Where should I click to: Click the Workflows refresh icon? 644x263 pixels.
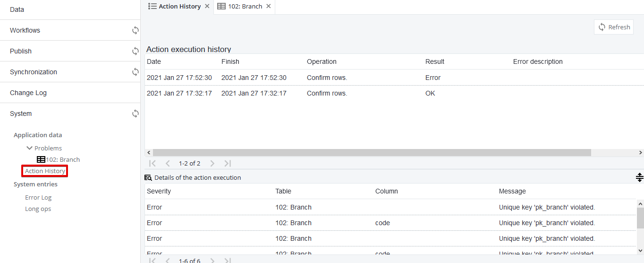point(136,30)
